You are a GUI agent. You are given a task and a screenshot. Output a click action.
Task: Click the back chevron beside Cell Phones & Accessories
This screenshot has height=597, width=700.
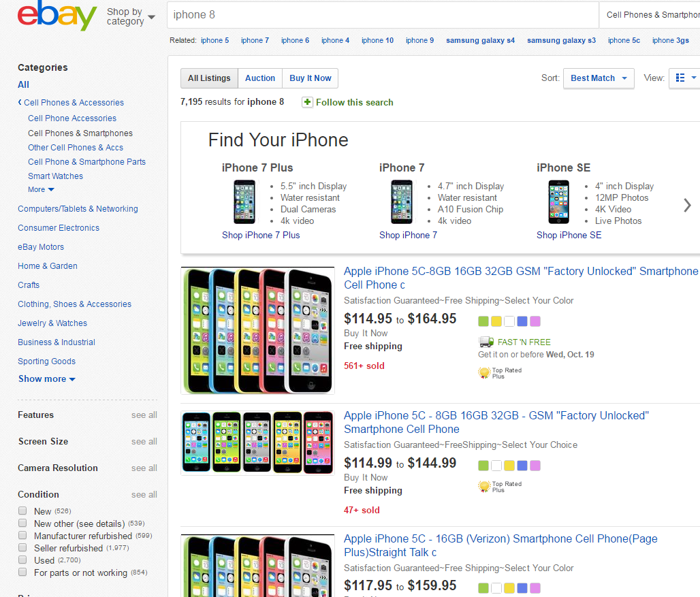(x=20, y=103)
